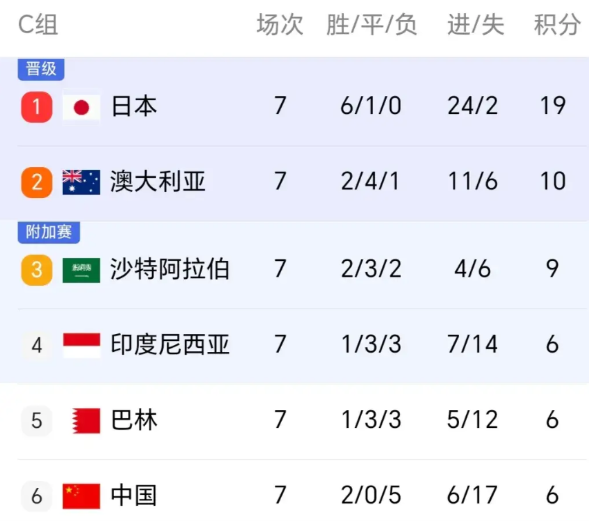Open the 印度尼西亚 team entry
This screenshot has width=589, height=521.
170,344
